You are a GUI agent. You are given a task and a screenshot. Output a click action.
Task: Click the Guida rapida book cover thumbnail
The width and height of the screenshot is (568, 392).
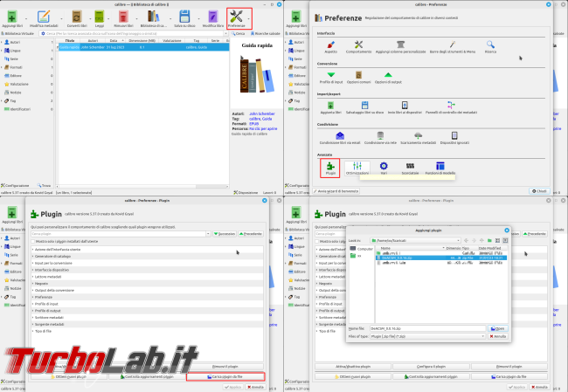(x=257, y=74)
